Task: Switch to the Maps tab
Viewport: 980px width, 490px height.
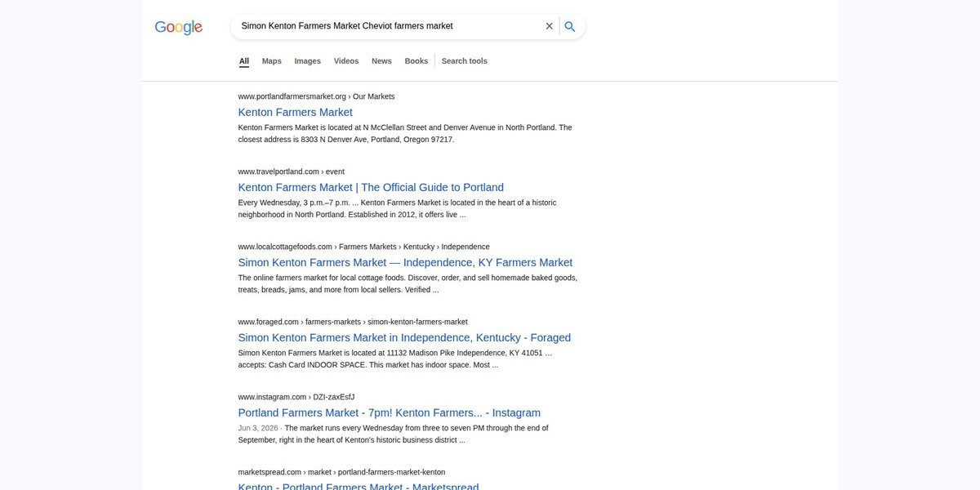Action: [272, 61]
